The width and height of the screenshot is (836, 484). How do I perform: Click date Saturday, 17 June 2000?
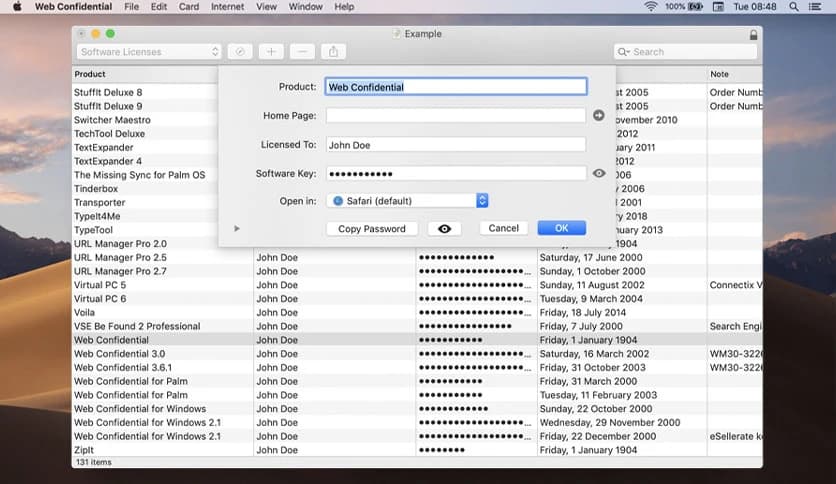pyautogui.click(x=591, y=257)
